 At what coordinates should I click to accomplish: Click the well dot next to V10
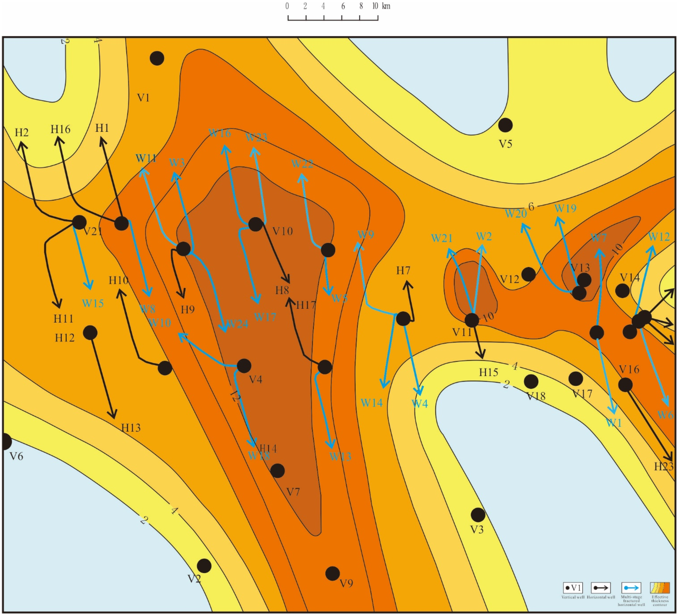click(256, 224)
